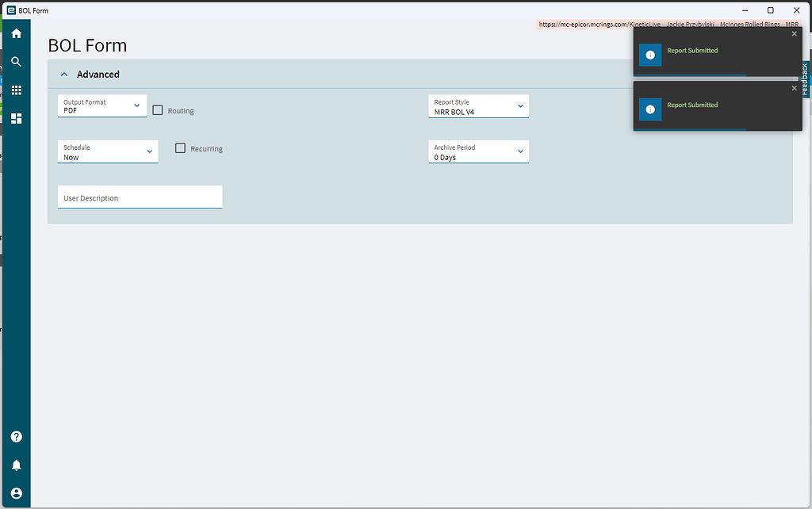812x509 pixels.
Task: Click the info icon in the top Report Submitted toast
Action: pos(650,55)
